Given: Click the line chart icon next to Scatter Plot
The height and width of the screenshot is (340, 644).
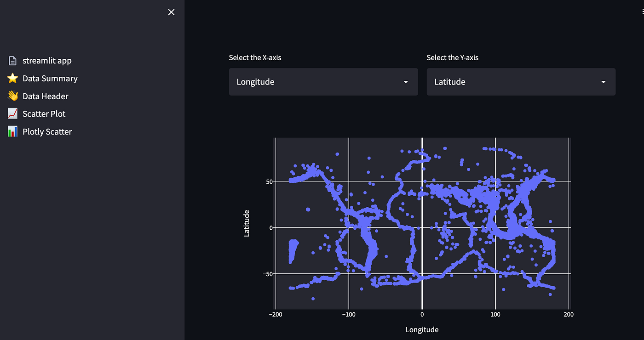Looking at the screenshot, I should (x=12, y=113).
